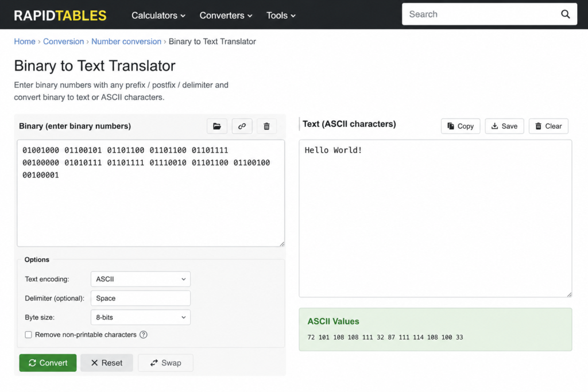Image resolution: width=588 pixels, height=392 pixels.
Task: Save the text output
Action: tap(504, 126)
